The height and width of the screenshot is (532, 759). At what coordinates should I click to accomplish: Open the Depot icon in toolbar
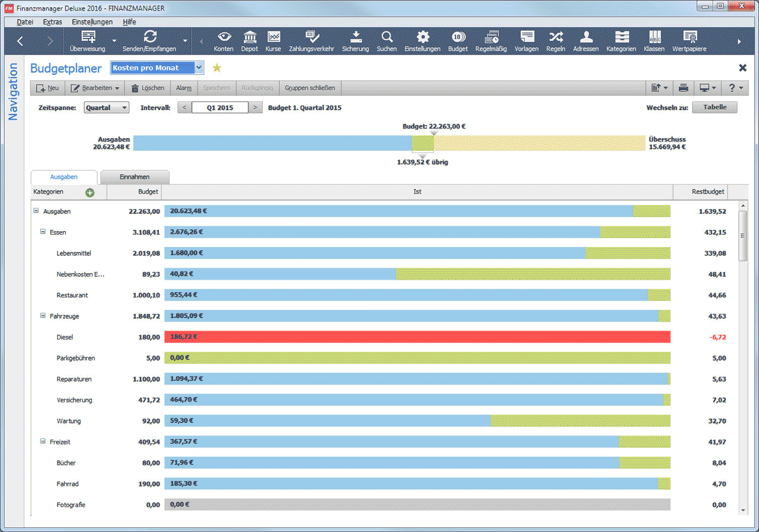pyautogui.click(x=250, y=41)
